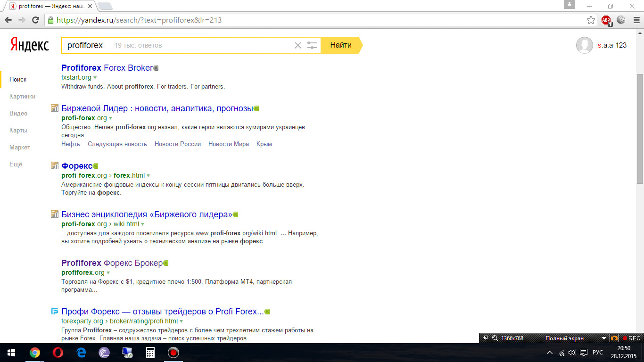Reload the page with the refresh icon
Image resolution: width=644 pixels, height=362 pixels.
pos(35,20)
